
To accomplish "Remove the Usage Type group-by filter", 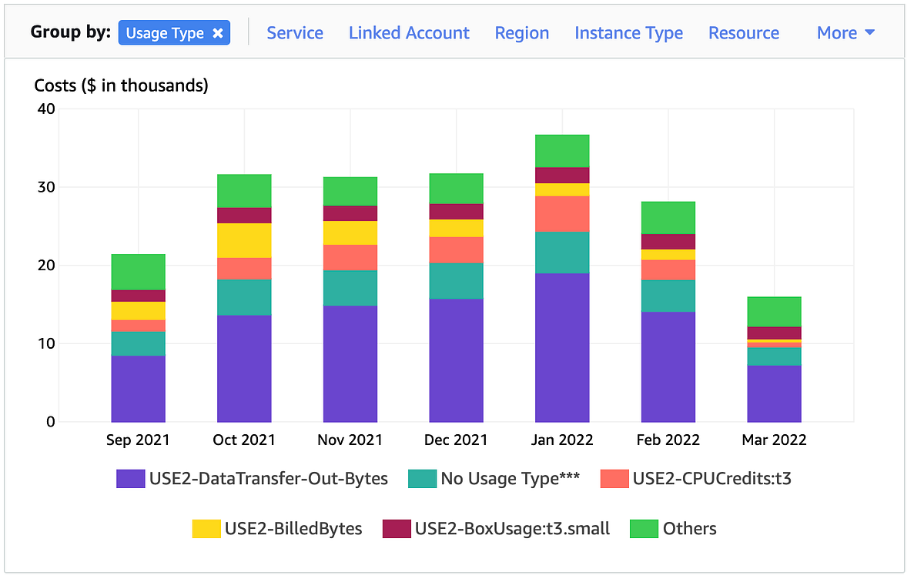I will click(216, 32).
